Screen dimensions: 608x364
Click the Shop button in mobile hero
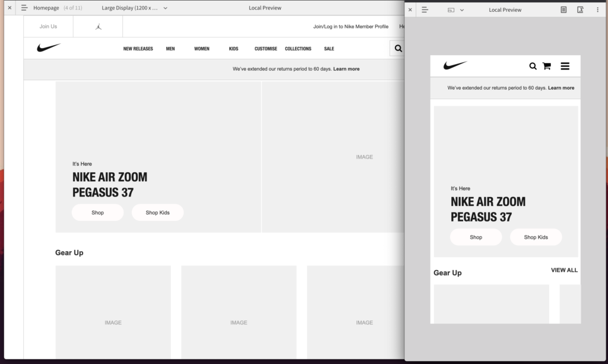point(476,238)
